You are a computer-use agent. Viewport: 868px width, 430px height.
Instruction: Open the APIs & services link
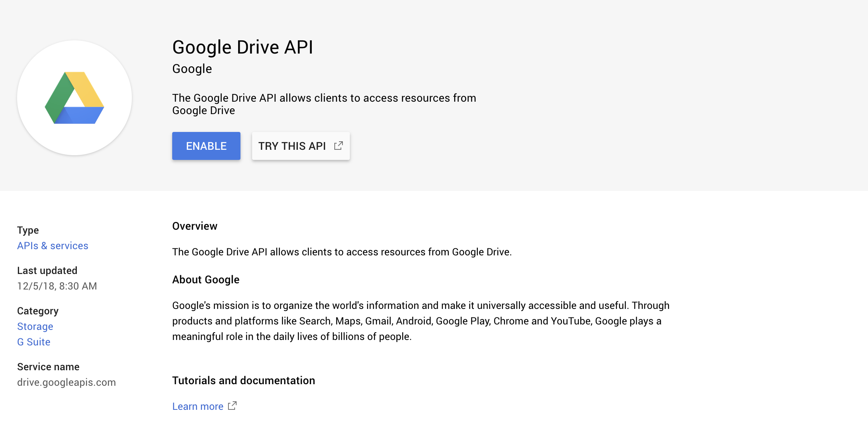(53, 246)
